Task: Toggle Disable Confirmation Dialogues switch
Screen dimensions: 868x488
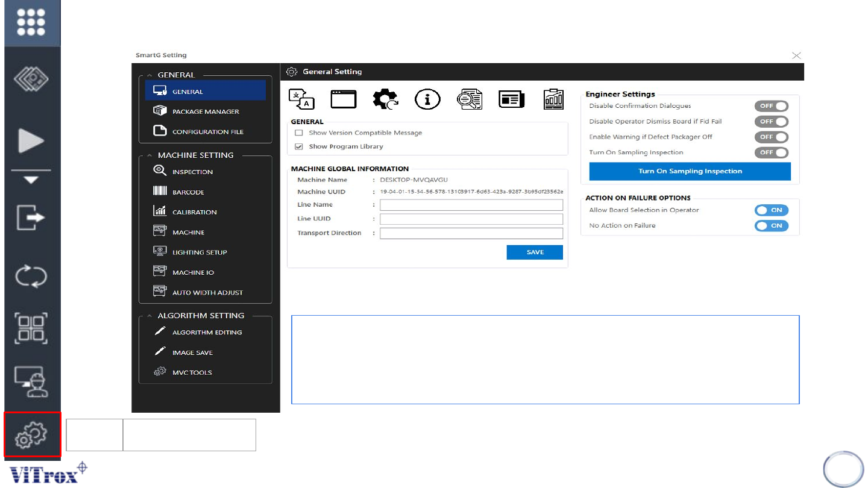Action: [x=771, y=106]
